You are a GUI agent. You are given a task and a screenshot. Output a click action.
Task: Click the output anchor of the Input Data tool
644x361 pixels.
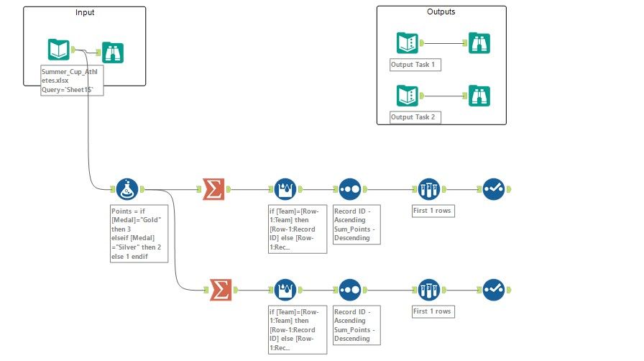point(73,50)
